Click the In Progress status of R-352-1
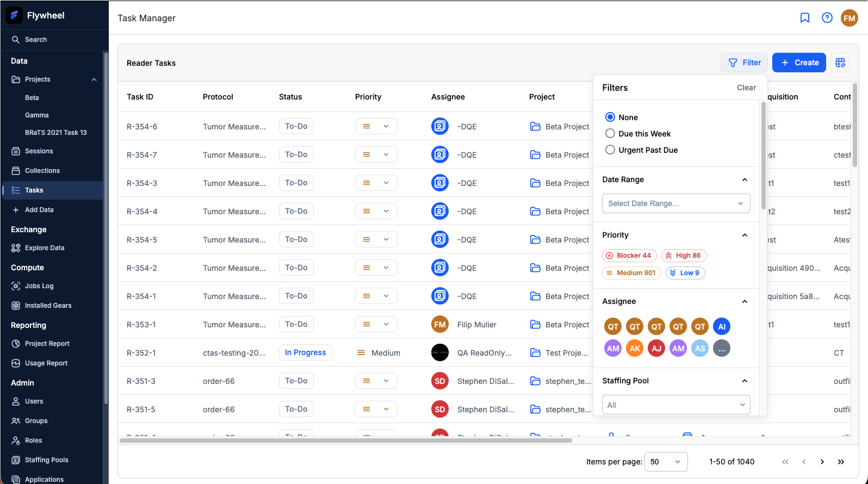The height and width of the screenshot is (484, 868). (306, 352)
